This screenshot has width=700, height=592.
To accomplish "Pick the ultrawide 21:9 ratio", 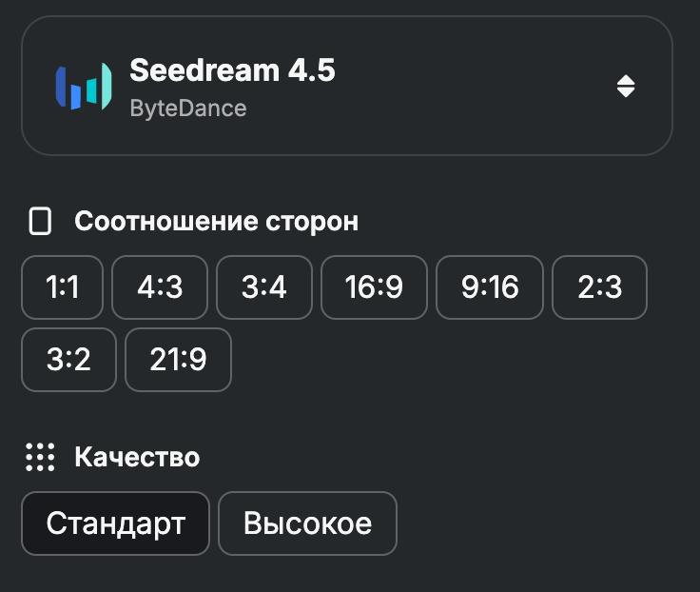I will tap(178, 360).
